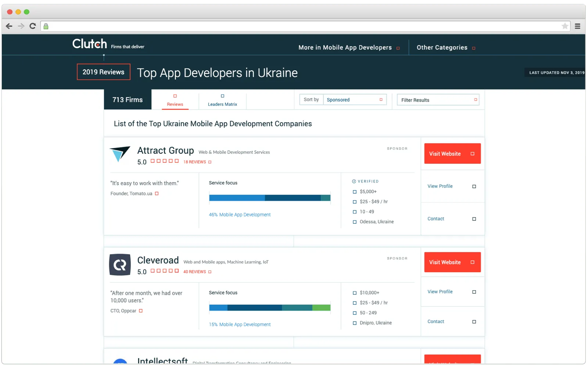This screenshot has height=368, width=588.
Task: Click the padlock icon in address bar
Action: 46,26
